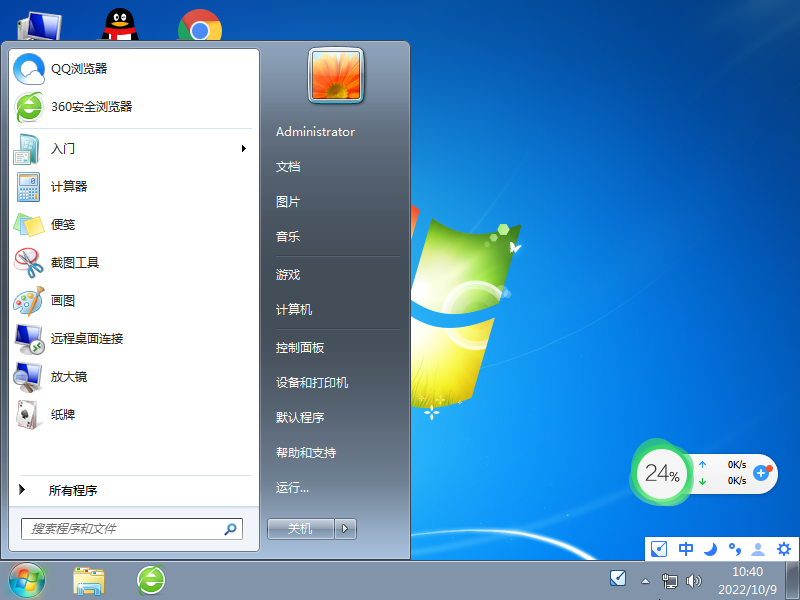Viewport: 800px width, 600px height.
Task: Expand the 入门 submenu arrow
Action: 243,148
